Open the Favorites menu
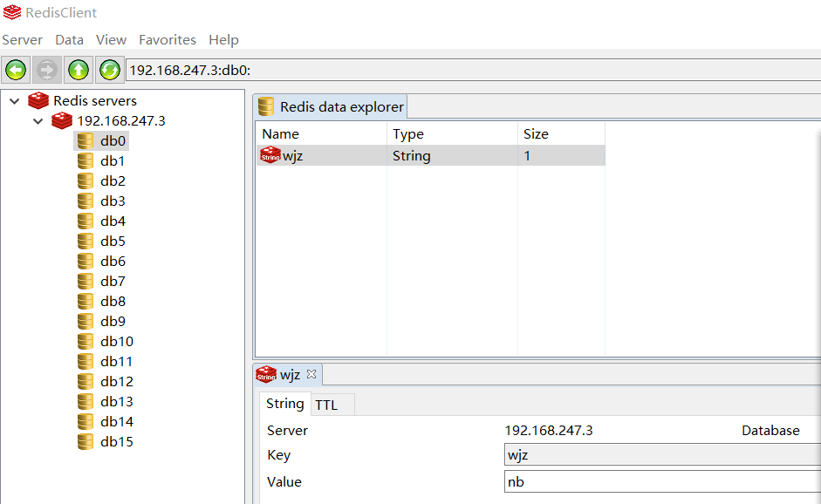821x504 pixels. (167, 40)
